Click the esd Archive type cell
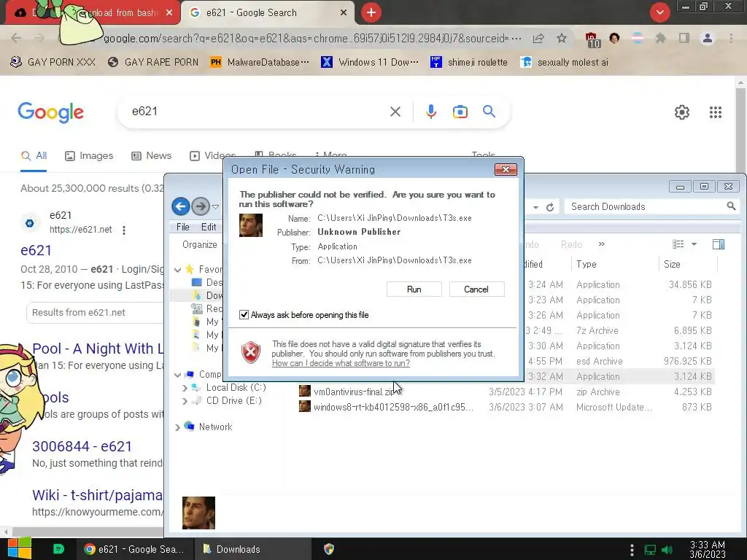The height and width of the screenshot is (560, 747). tap(599, 361)
